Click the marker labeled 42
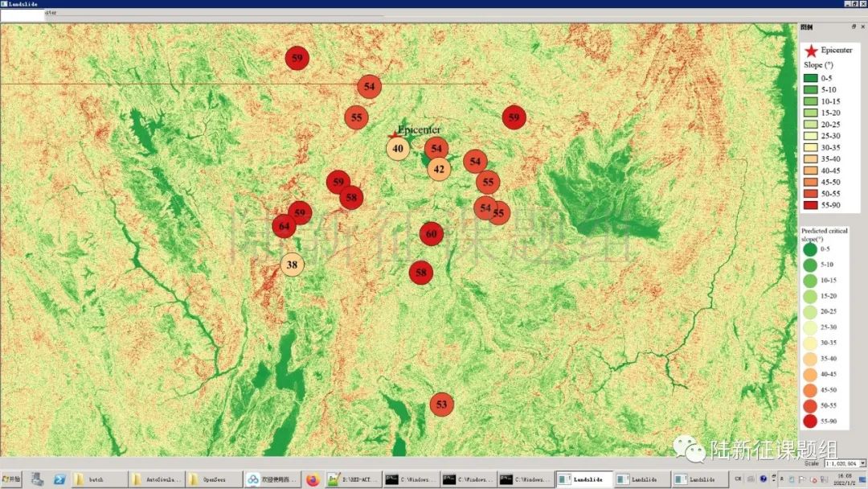This screenshot has height=489, width=868. tap(439, 169)
